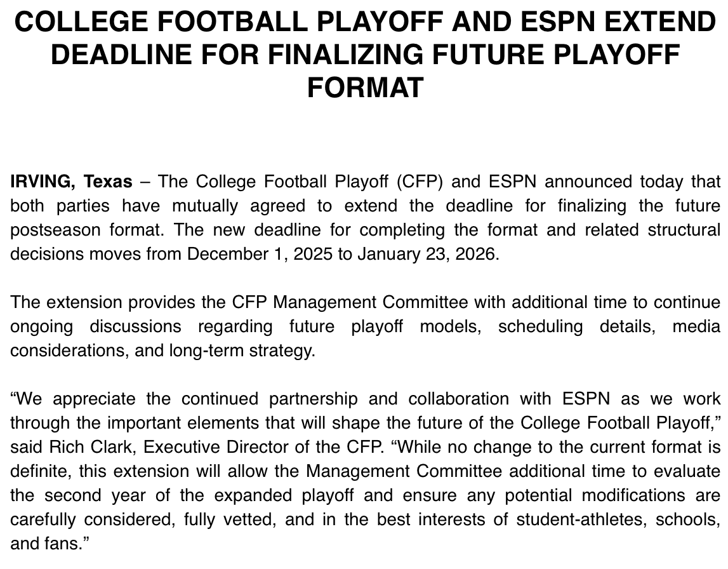Click the words "carefully considered"
Image resolution: width=728 pixels, height=569 pixels.
pos(91,519)
